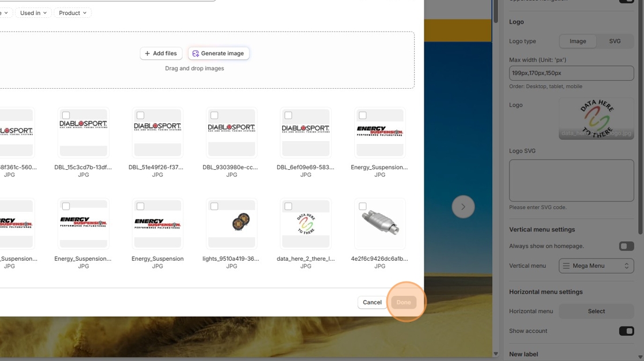Screen dimensions: 644x361
Task: Click the preview scrollbar down arrow
Action: point(496,354)
